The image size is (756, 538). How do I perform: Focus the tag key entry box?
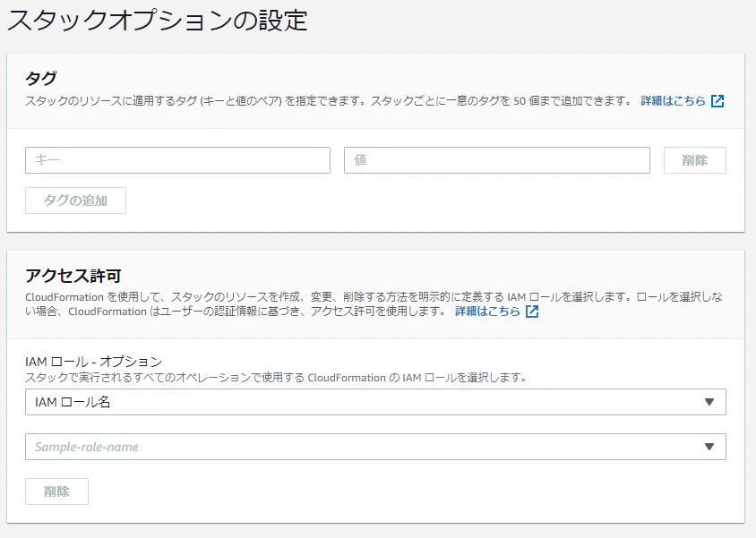point(176,159)
